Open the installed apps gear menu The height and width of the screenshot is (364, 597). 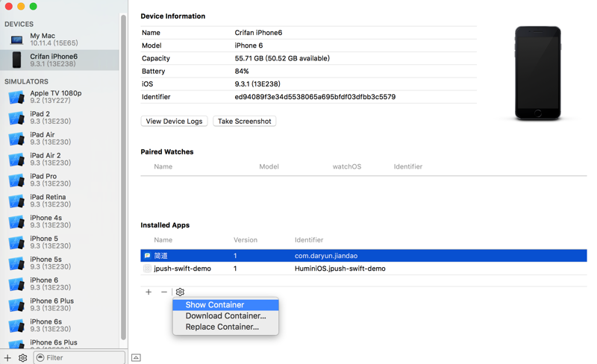pyautogui.click(x=180, y=292)
